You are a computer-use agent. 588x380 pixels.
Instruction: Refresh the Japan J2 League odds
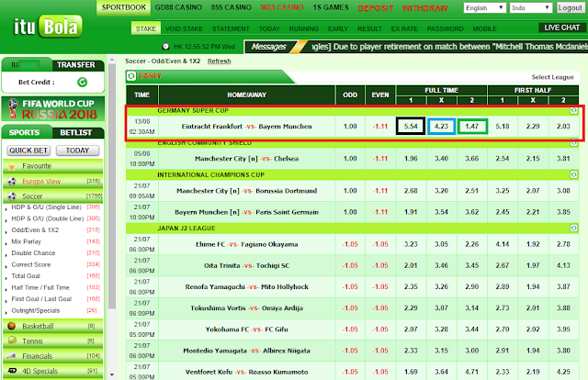(573, 228)
